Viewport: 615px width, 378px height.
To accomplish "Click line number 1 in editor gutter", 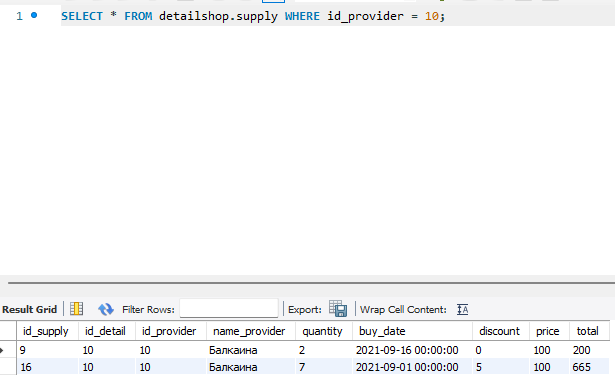I will [x=19, y=16].
